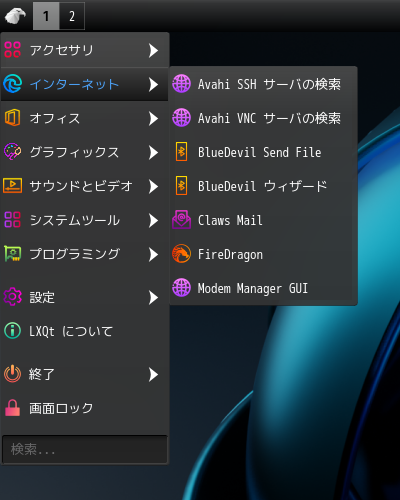This screenshot has width=400, height=500.
Task: Click the サウンドとビデオ media icon
Action: click(13, 186)
